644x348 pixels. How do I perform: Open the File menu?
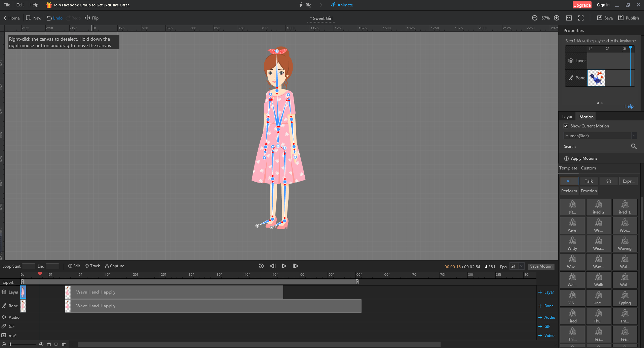pos(6,5)
